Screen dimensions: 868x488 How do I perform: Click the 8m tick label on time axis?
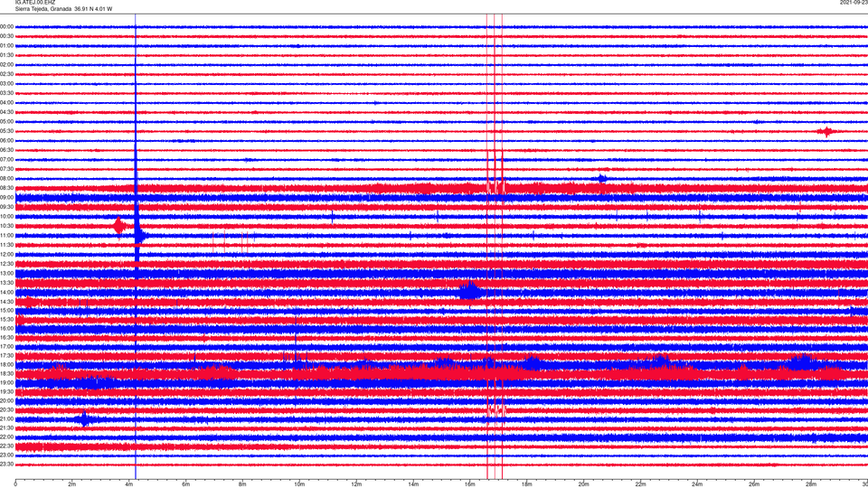242,484
